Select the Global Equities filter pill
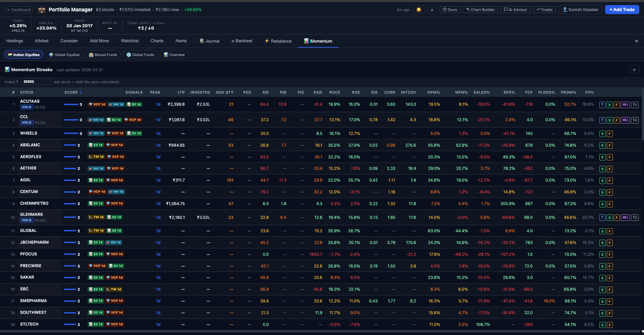This screenshot has width=644, height=335. [x=64, y=54]
